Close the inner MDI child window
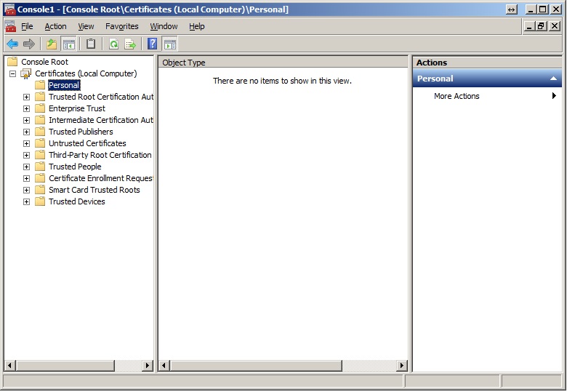Screen dimensions: 567x392 click(x=555, y=26)
